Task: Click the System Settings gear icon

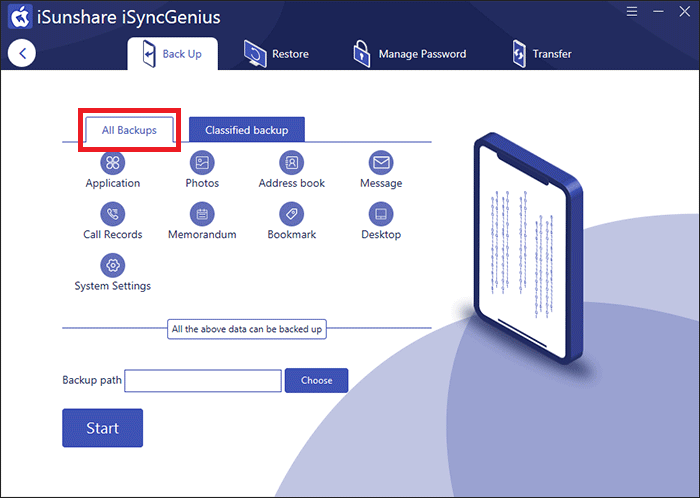Action: click(112, 266)
